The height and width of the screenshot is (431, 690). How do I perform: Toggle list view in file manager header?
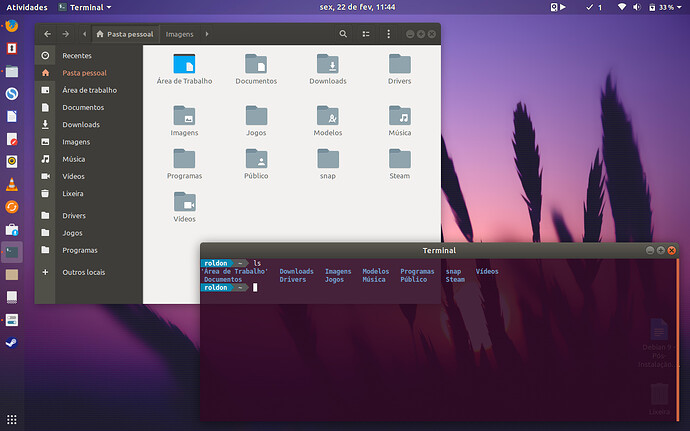pos(366,34)
